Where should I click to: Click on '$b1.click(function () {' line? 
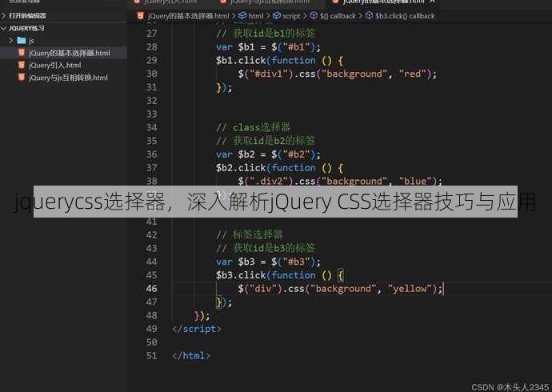pos(279,61)
